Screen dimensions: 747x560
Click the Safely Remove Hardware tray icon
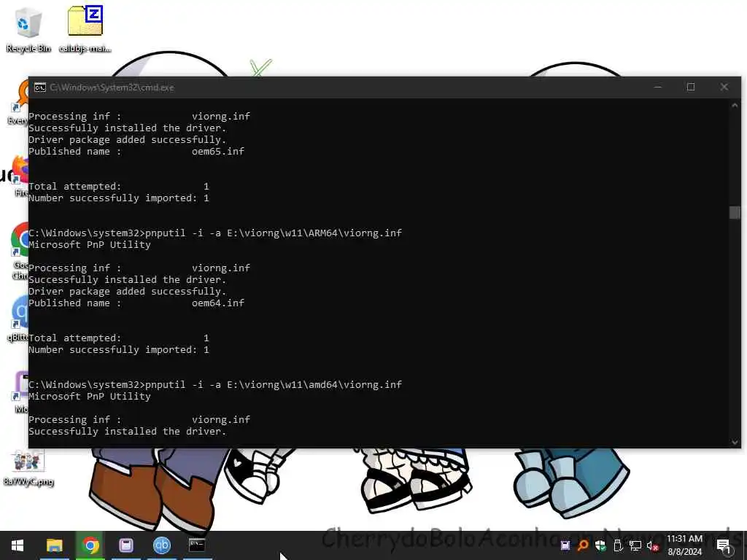point(618,545)
